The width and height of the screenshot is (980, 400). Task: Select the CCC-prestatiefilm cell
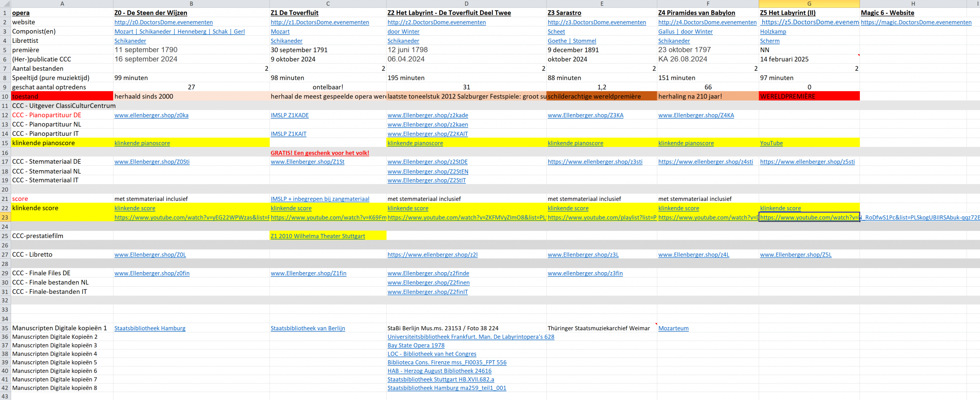(x=62, y=236)
